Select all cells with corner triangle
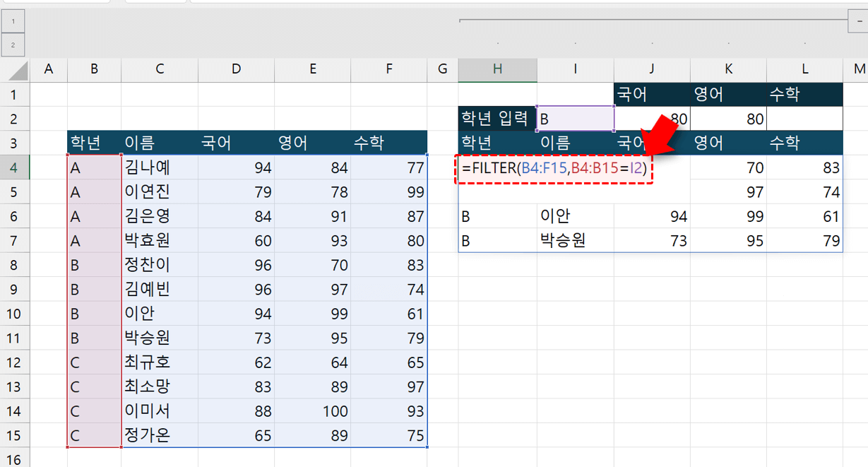Viewport: 868px width, 467px height. point(14,70)
